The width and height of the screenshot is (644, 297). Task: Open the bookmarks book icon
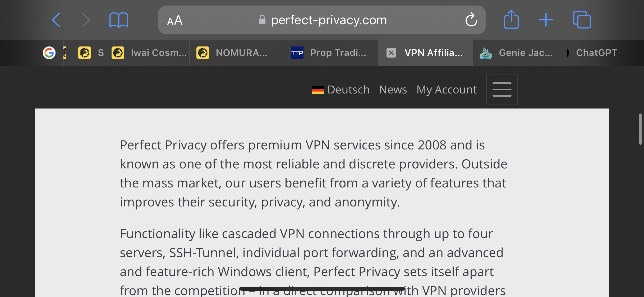(119, 20)
